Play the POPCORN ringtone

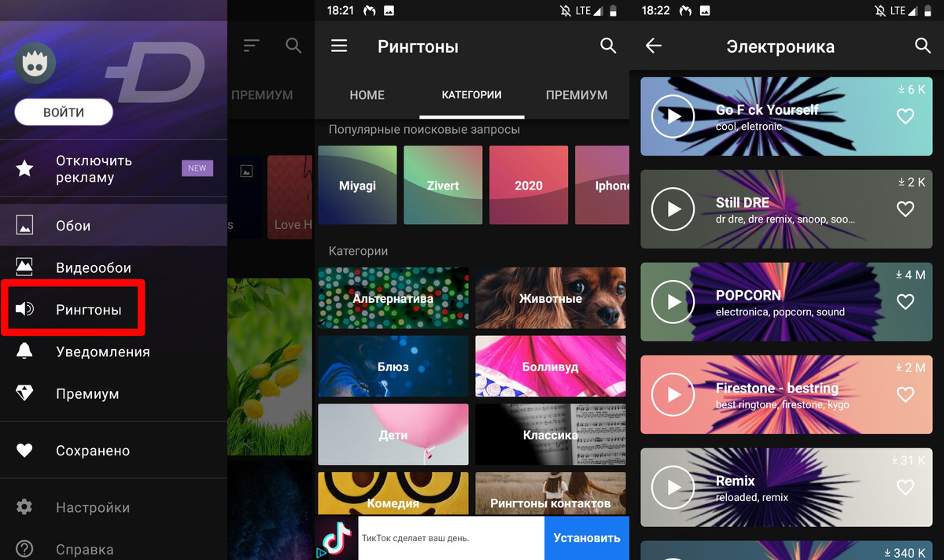pos(673,302)
